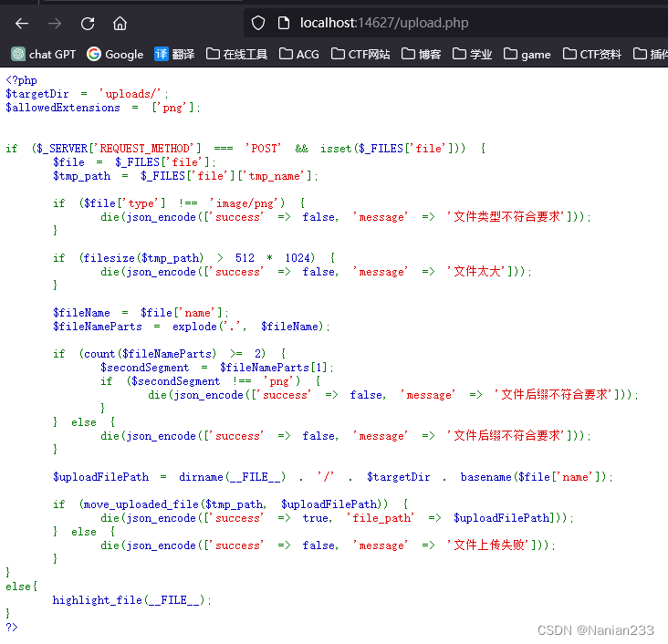Click the '$allowedExtensions' variable text
Screen dimensions: 668x644
tap(63, 108)
